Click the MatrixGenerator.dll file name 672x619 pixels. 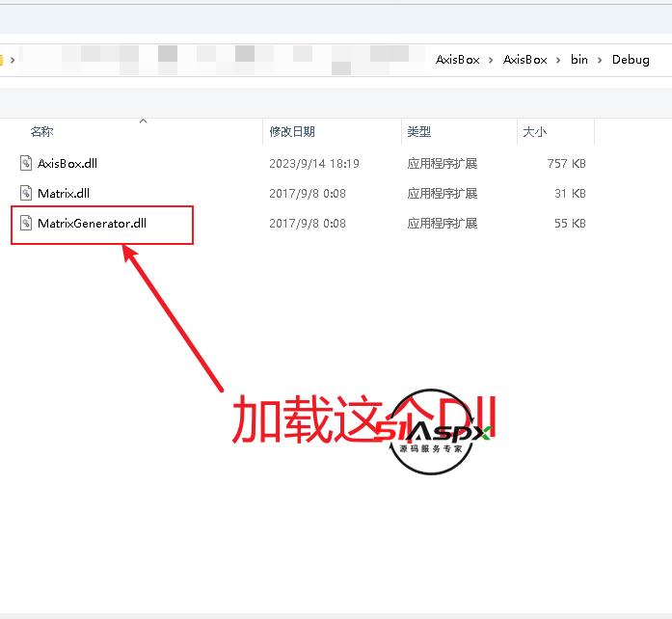(93, 224)
